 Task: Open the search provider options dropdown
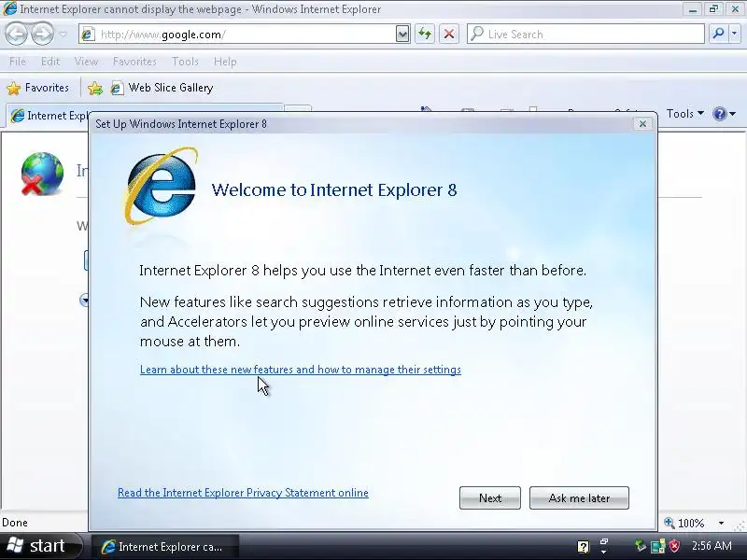(x=735, y=34)
